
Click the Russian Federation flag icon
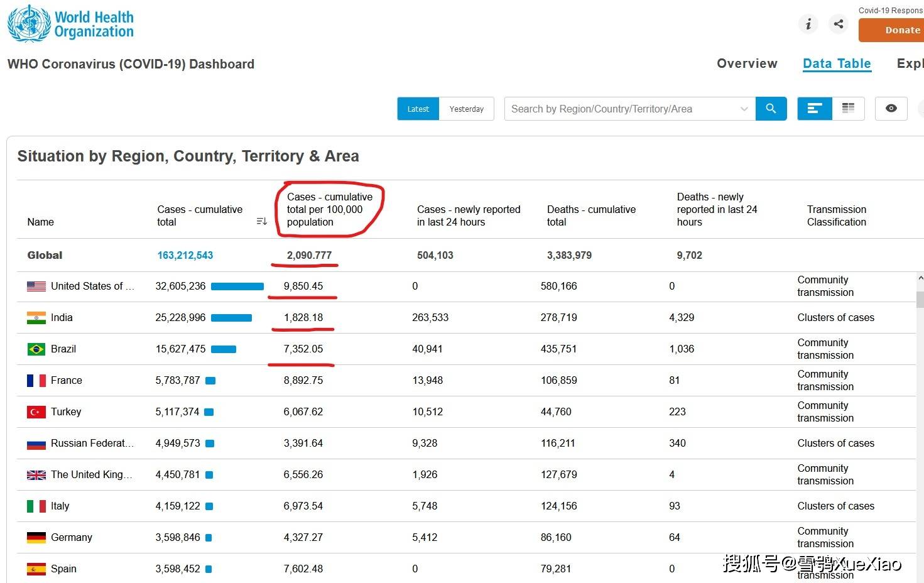tap(36, 444)
